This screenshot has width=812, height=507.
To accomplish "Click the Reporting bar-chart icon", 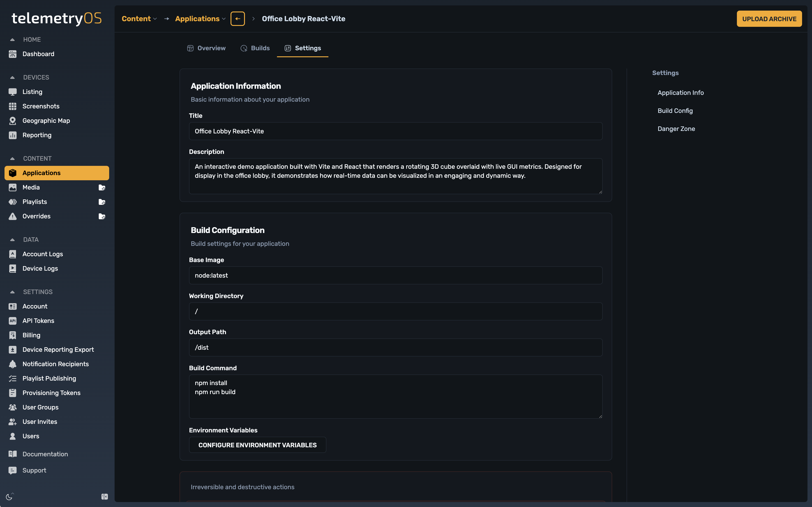I will 13,135.
